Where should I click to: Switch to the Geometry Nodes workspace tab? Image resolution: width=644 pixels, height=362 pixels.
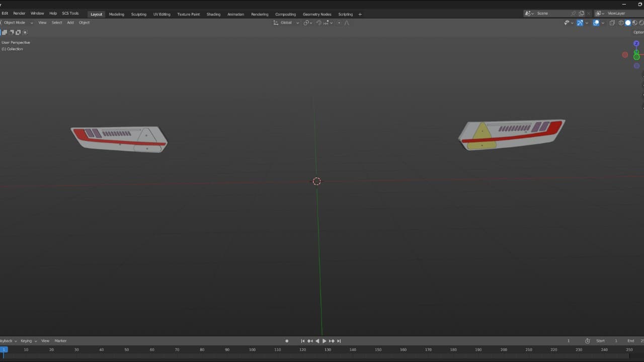pos(317,14)
